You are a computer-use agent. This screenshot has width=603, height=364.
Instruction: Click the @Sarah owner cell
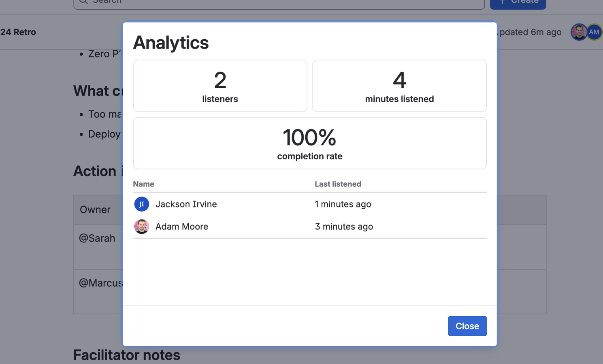click(98, 247)
